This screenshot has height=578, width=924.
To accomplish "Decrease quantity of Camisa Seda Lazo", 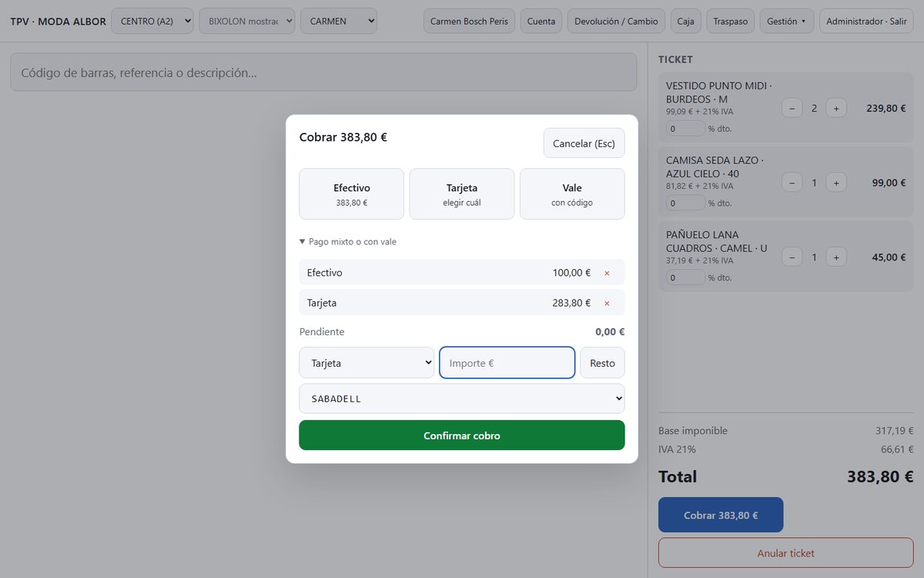I will click(792, 183).
